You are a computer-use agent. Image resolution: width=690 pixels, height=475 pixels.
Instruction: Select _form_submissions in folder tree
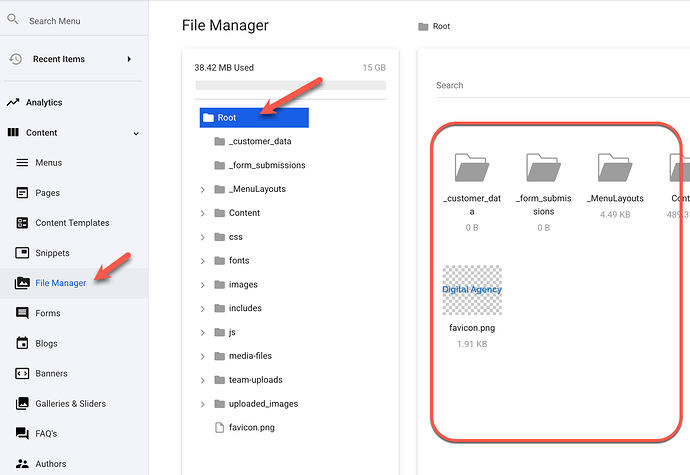click(267, 165)
